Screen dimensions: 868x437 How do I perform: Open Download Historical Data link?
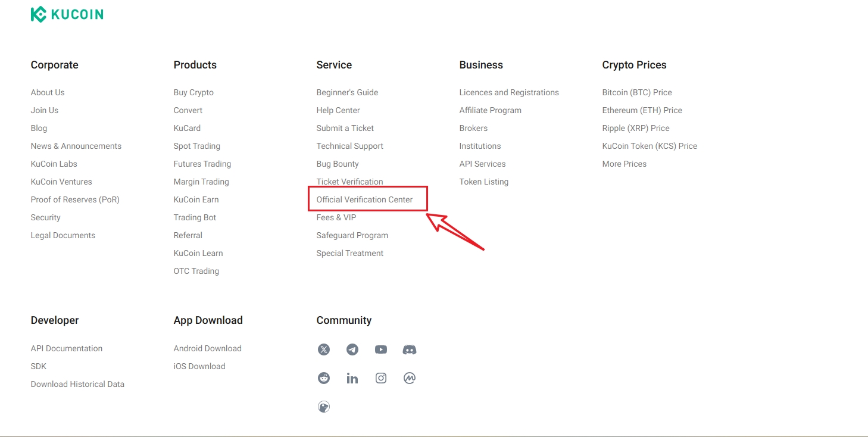click(x=77, y=384)
